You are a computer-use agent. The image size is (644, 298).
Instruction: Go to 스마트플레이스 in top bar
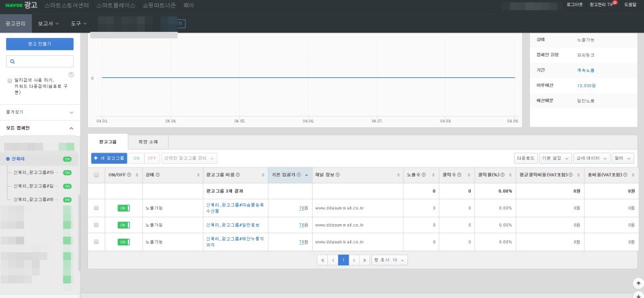[x=116, y=5]
